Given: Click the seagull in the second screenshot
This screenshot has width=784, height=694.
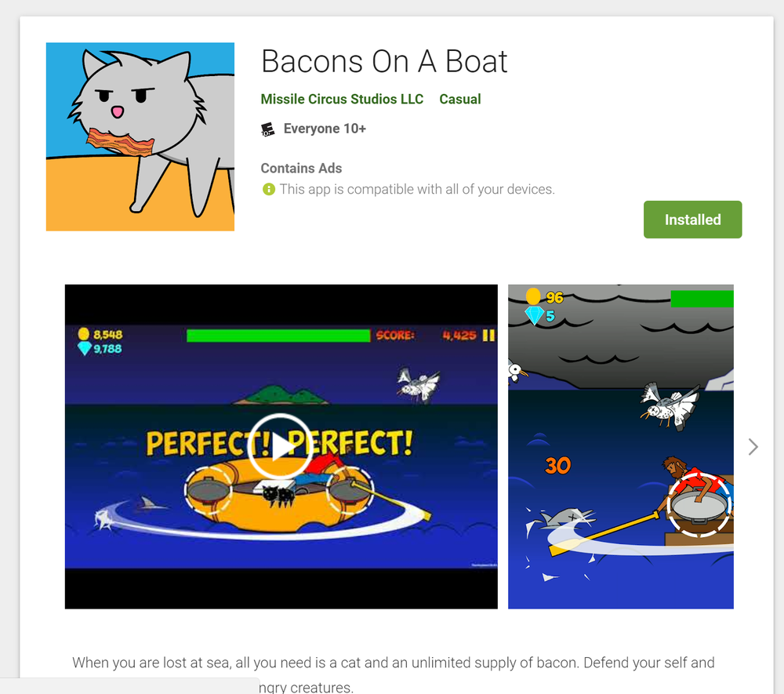Looking at the screenshot, I should (670, 405).
